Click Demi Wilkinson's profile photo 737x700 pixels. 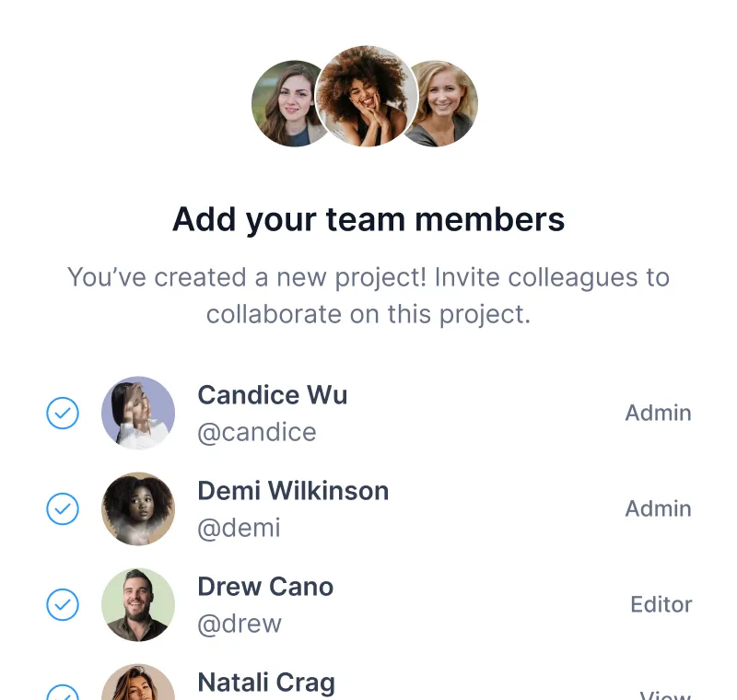pyautogui.click(x=138, y=509)
